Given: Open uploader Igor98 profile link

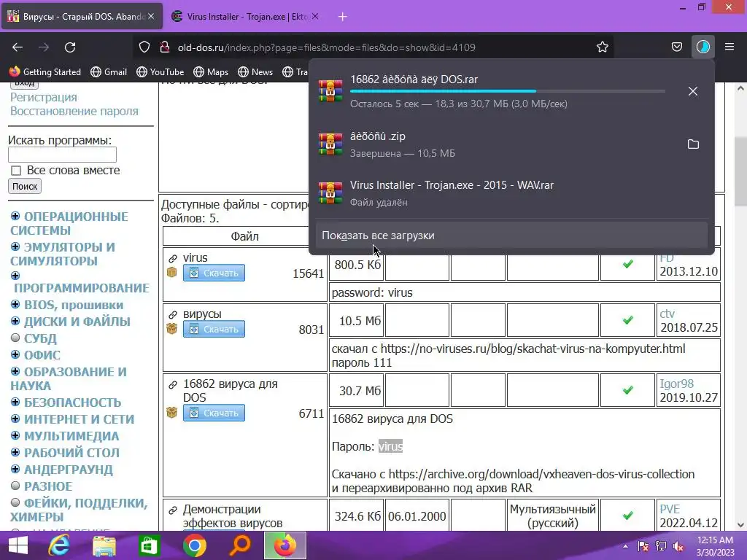Looking at the screenshot, I should click(676, 384).
